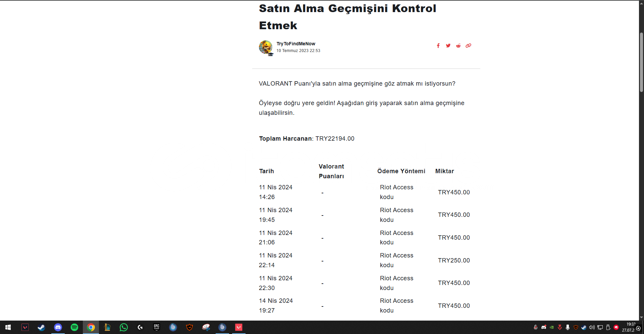
Task: Open the NVIDIA tray icon
Action: pyautogui.click(x=552, y=327)
